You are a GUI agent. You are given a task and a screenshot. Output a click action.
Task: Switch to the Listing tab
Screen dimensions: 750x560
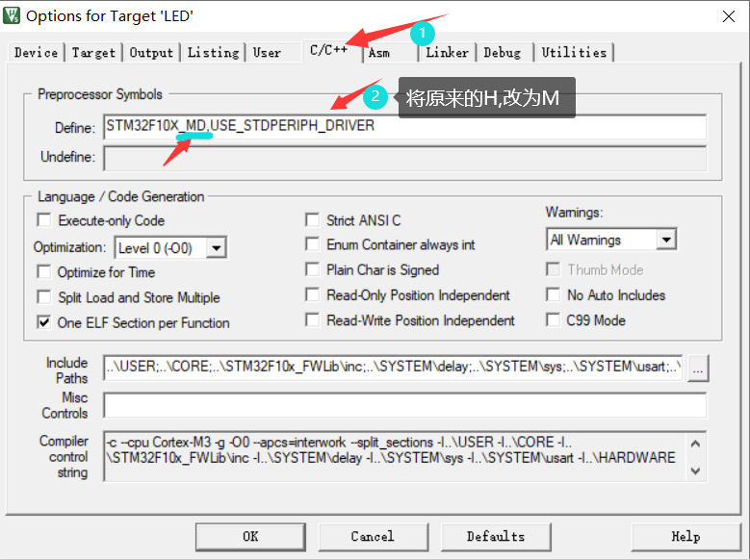point(214,52)
